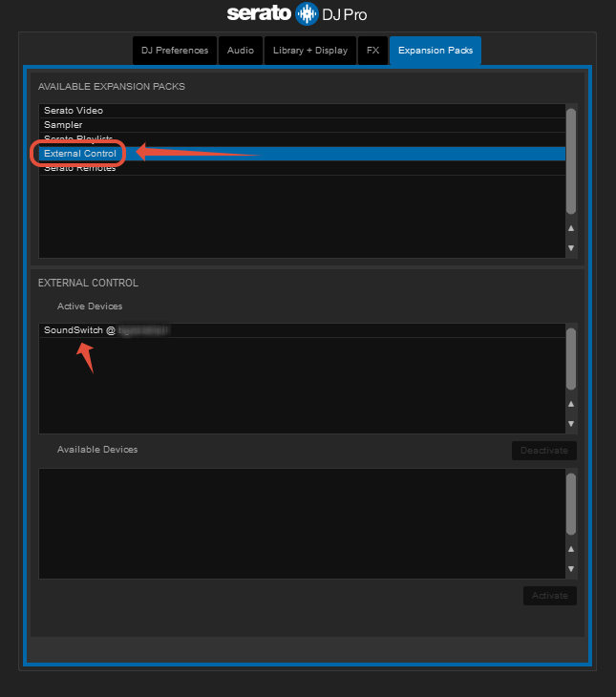The image size is (616, 697).
Task: Select the SoundSwitch active device row
Action: (x=302, y=330)
